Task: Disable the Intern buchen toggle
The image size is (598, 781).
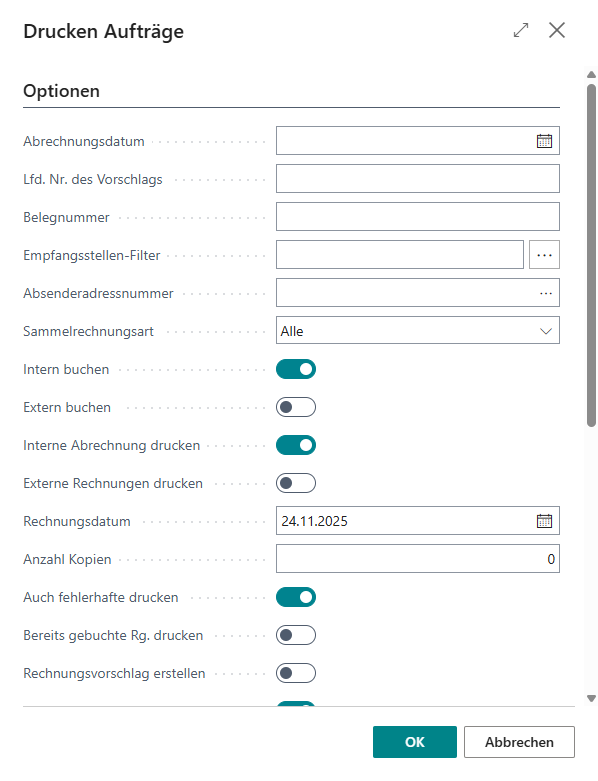Action: (x=296, y=369)
